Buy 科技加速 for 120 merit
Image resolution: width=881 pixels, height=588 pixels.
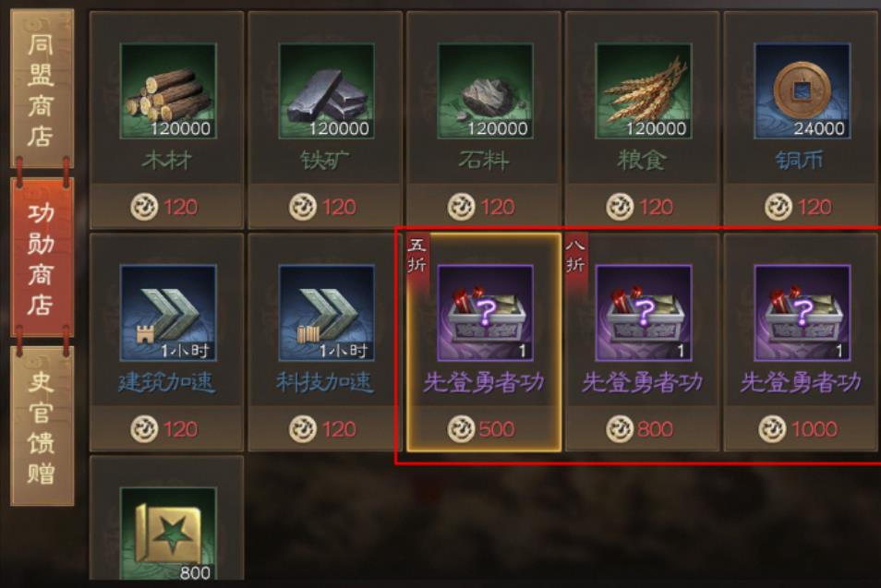tap(325, 429)
